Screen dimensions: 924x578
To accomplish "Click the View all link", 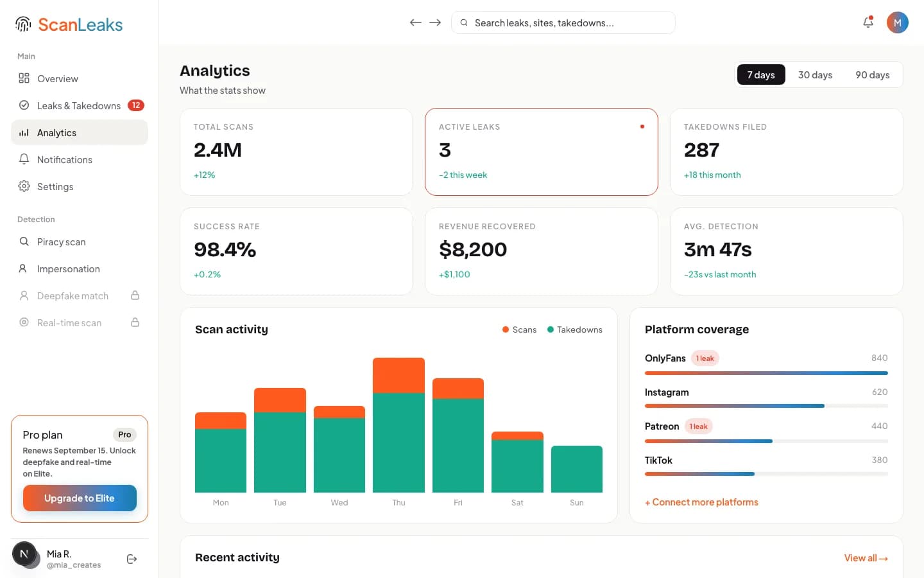I will pyautogui.click(x=866, y=558).
